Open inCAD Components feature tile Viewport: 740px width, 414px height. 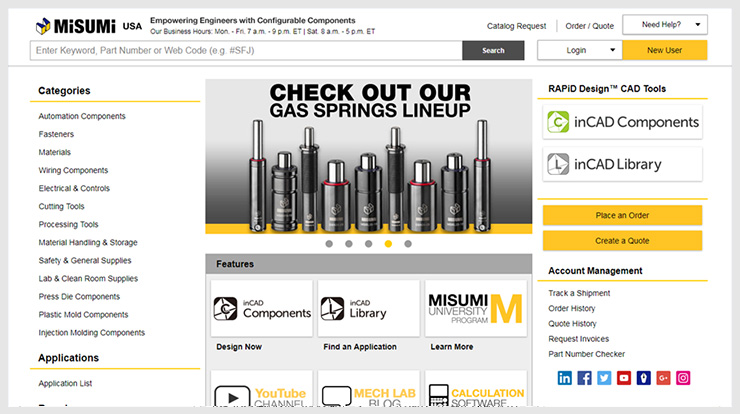[x=261, y=308]
